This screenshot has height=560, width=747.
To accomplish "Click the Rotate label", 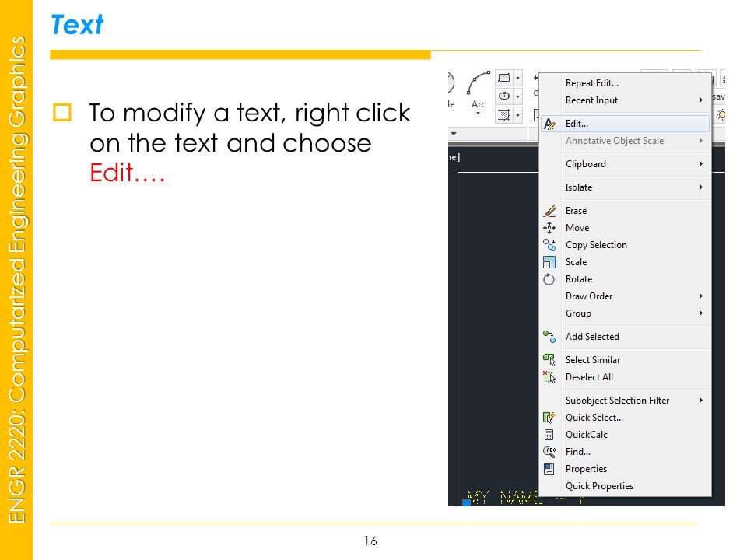I will (x=579, y=279).
